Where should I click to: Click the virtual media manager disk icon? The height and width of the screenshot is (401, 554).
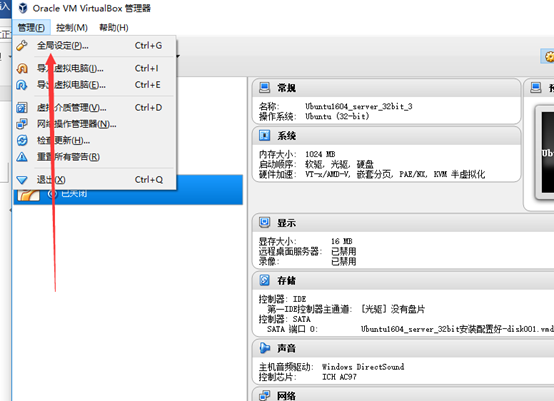pos(22,107)
